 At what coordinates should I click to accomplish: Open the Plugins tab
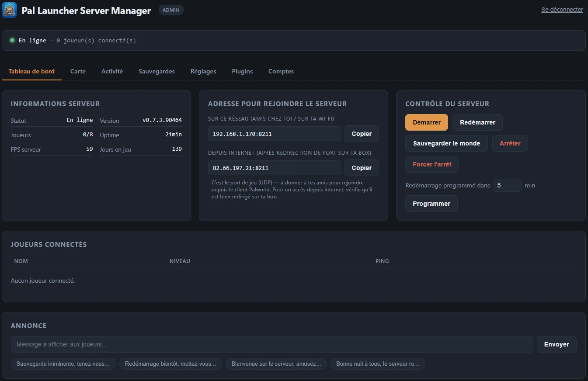242,71
